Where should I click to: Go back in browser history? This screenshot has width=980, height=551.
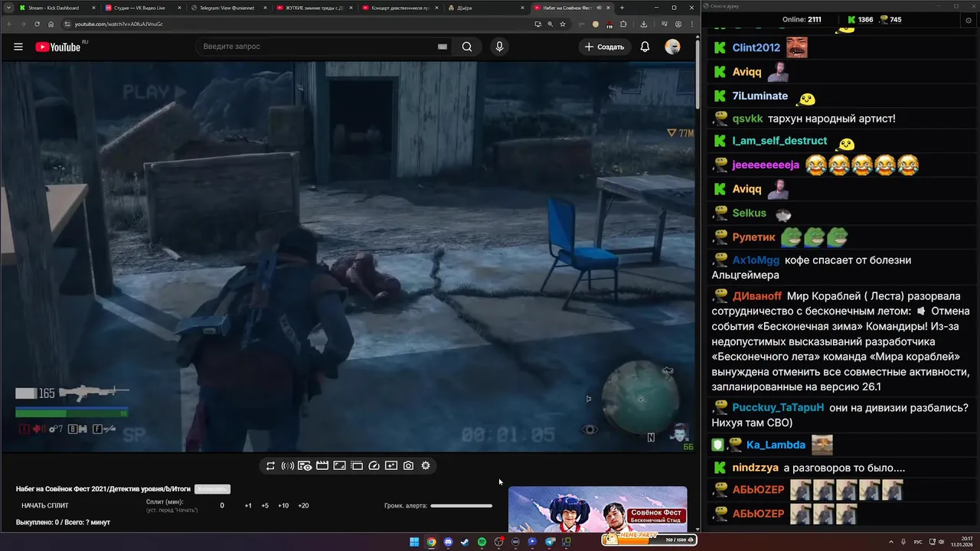click(8, 24)
